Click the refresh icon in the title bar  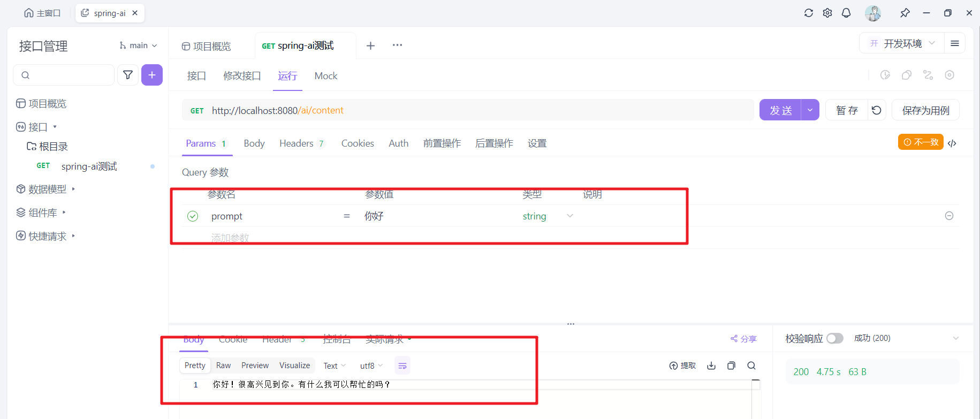(808, 13)
